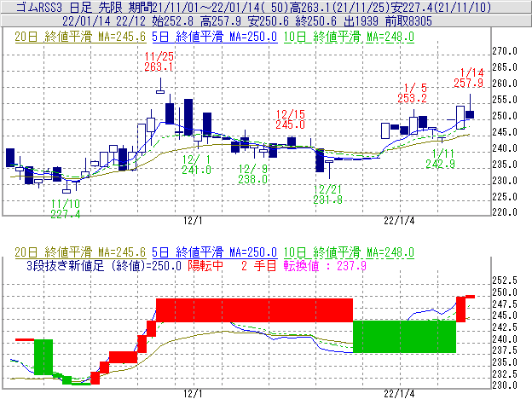The image size is (532, 405).
Task: Click the 22/1/4 date on upper chart axis
Action: click(x=399, y=221)
